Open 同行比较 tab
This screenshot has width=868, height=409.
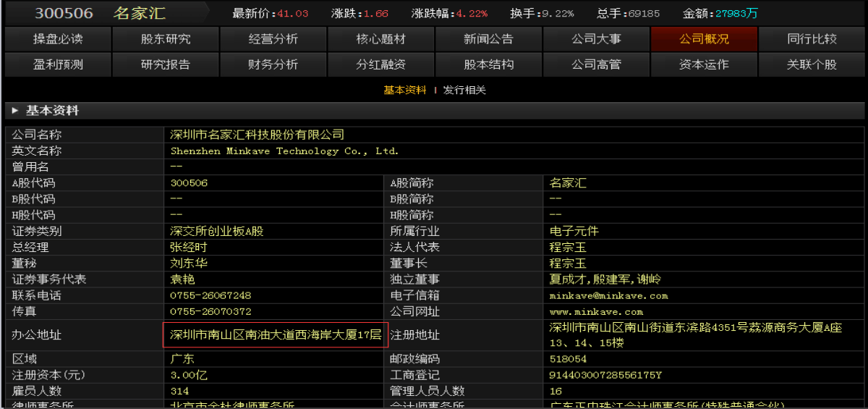pyautogui.click(x=812, y=39)
